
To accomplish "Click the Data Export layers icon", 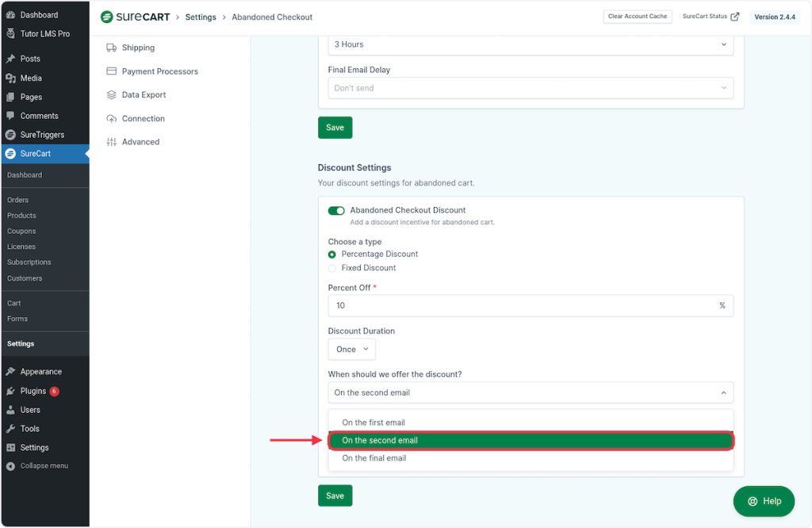I will click(x=112, y=95).
